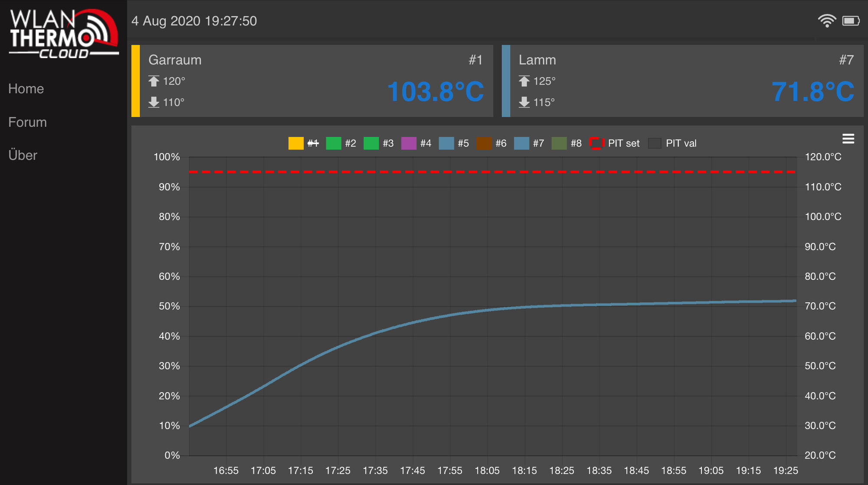The height and width of the screenshot is (485, 868).
Task: Toggle PIT val series in legend
Action: (x=672, y=143)
